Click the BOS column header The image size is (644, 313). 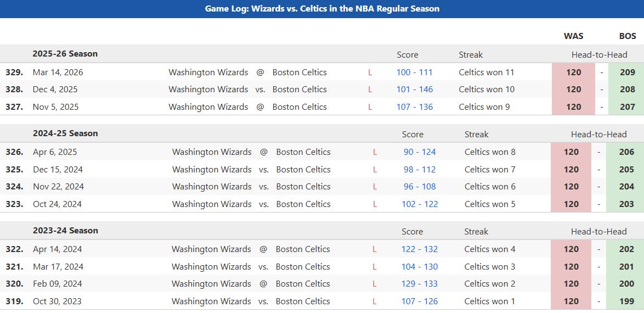click(628, 36)
